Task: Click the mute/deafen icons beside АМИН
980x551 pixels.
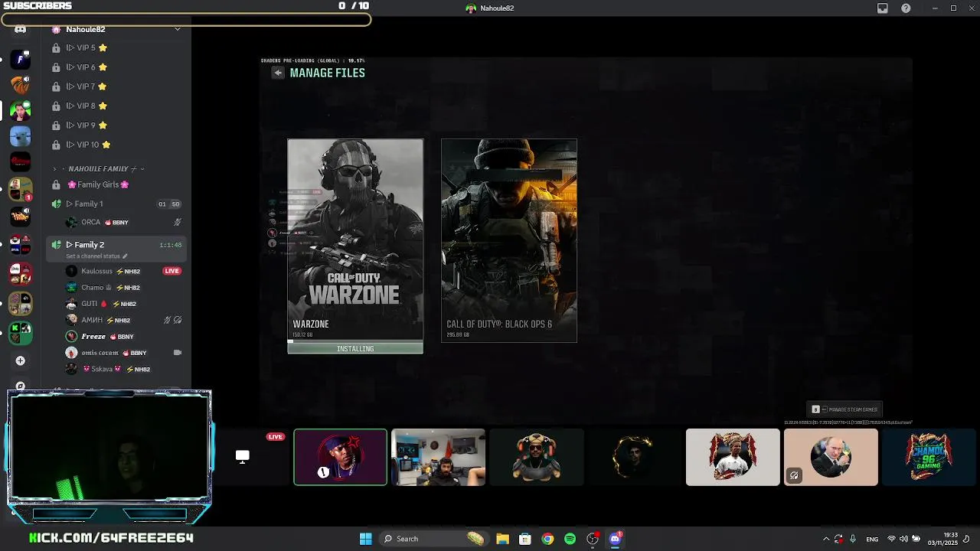Action: click(x=172, y=320)
